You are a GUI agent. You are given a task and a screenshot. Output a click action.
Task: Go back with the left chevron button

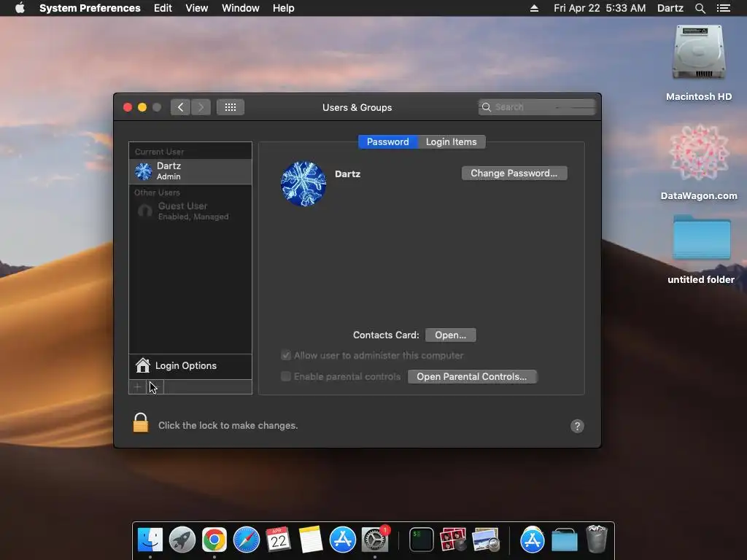[181, 107]
